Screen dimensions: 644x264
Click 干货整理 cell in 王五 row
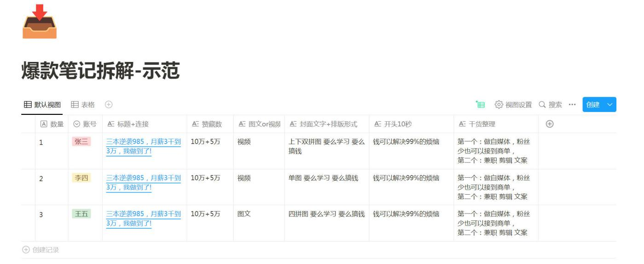pos(496,223)
